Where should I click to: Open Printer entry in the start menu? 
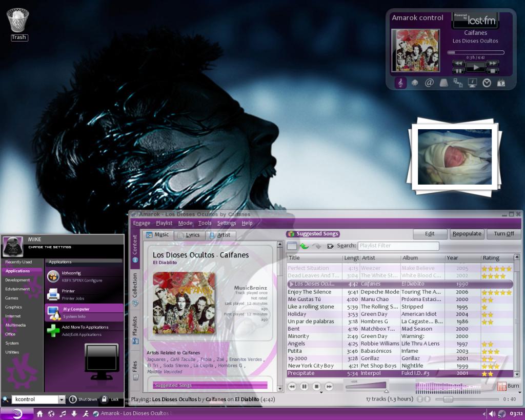pyautogui.click(x=84, y=294)
